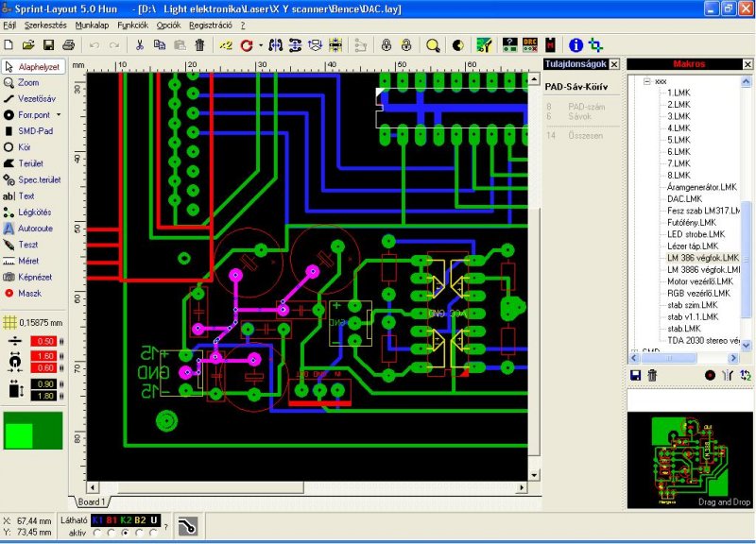Cut selection with the scissors icon
The width and height of the screenshot is (756, 544).
click(140, 45)
